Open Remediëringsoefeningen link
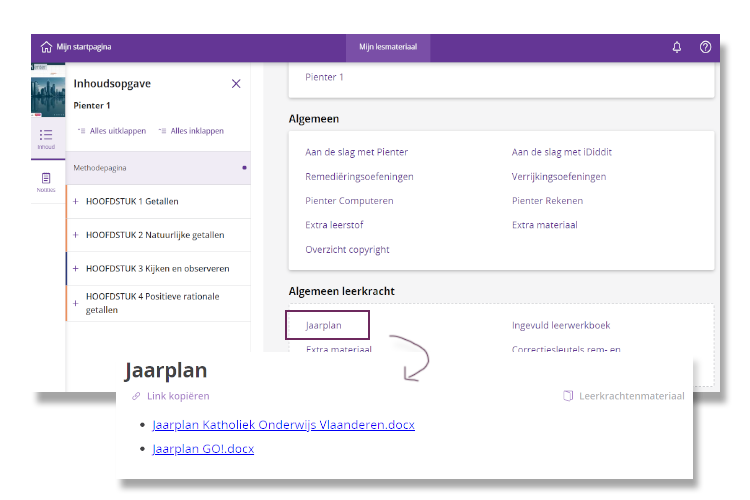 coord(359,177)
